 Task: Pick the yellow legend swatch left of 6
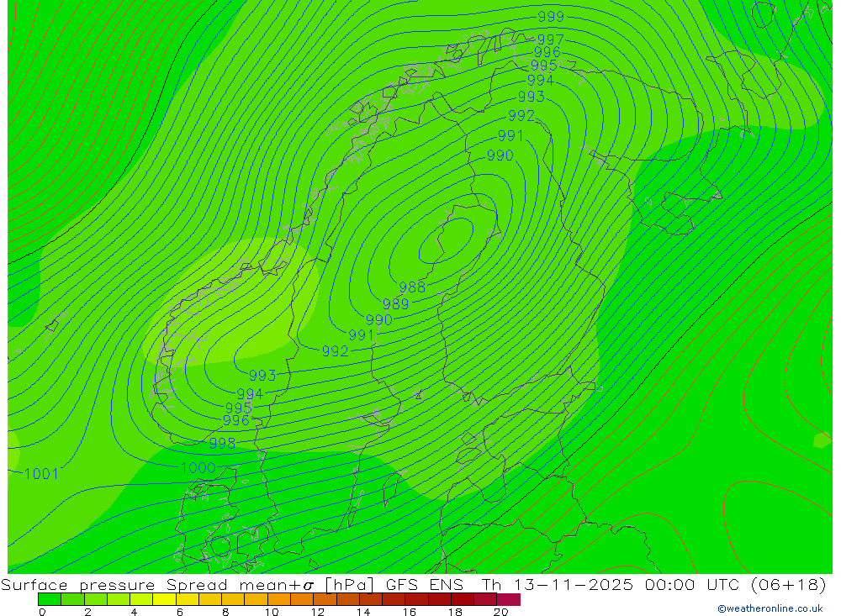(164, 599)
